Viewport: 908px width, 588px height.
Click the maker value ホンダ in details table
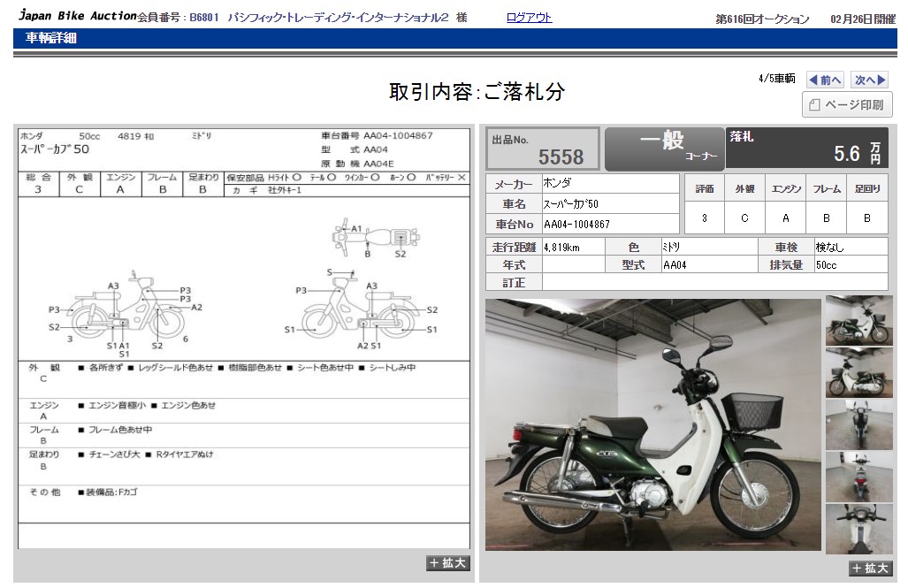(x=557, y=183)
